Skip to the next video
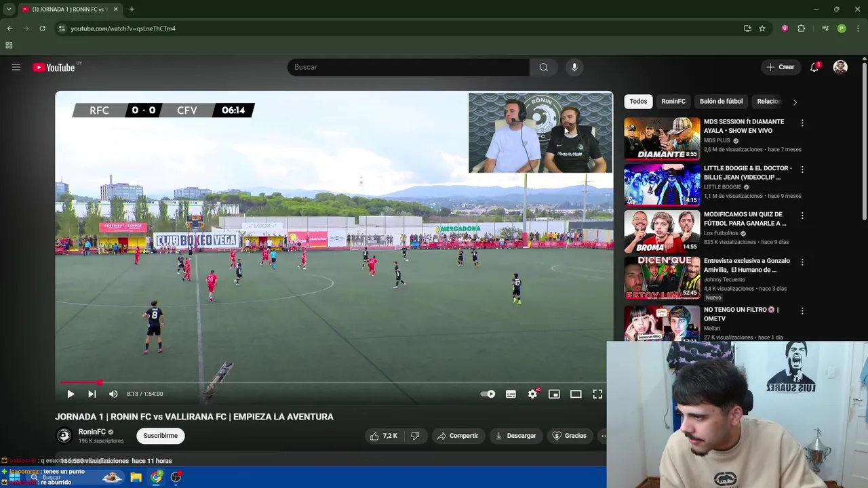The width and height of the screenshot is (868, 488). (x=92, y=394)
